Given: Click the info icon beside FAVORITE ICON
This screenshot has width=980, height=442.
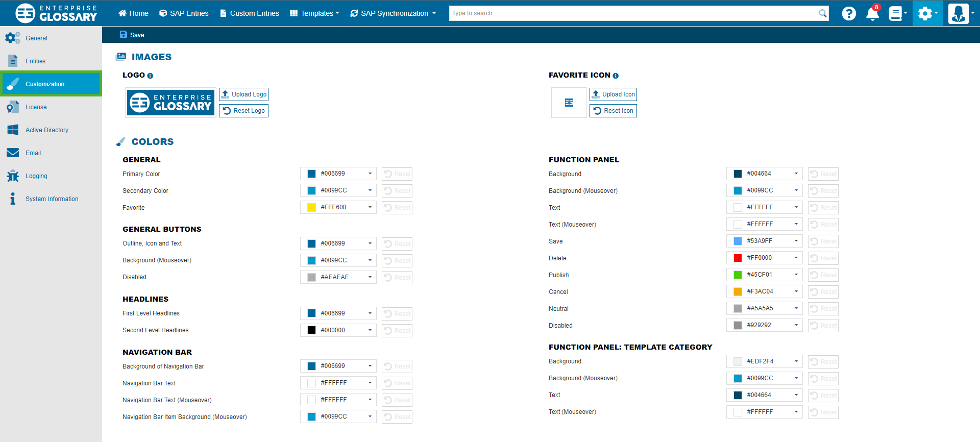Looking at the screenshot, I should tap(616, 76).
